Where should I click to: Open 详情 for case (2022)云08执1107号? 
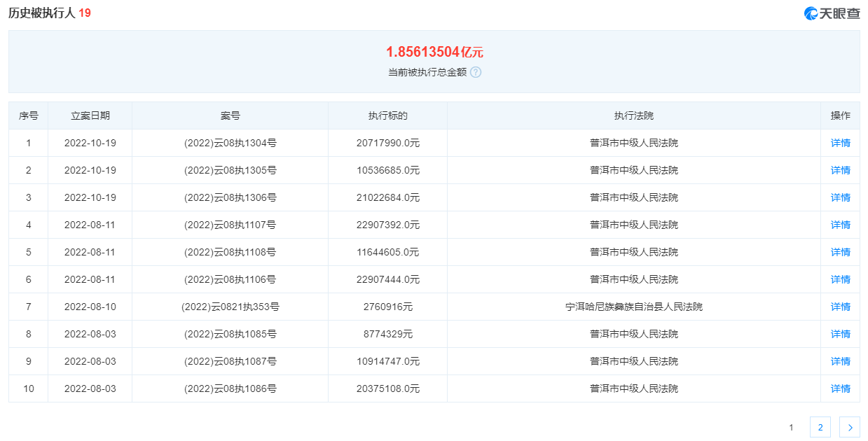click(x=839, y=224)
